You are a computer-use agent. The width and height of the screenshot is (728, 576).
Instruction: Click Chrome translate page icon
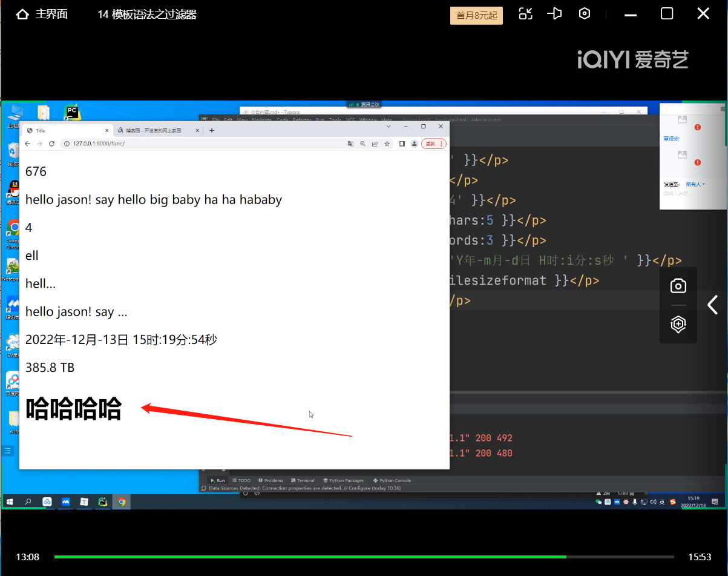350,144
